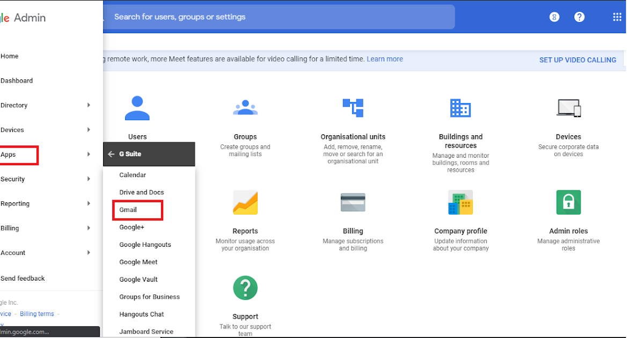Click the Reports card title
This screenshot has height=338, width=644.
(245, 231)
